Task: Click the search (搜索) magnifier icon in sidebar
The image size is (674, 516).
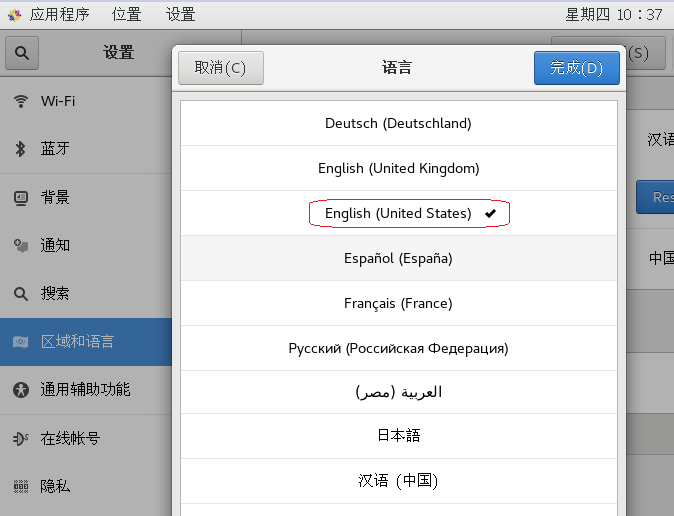Action: tap(21, 294)
